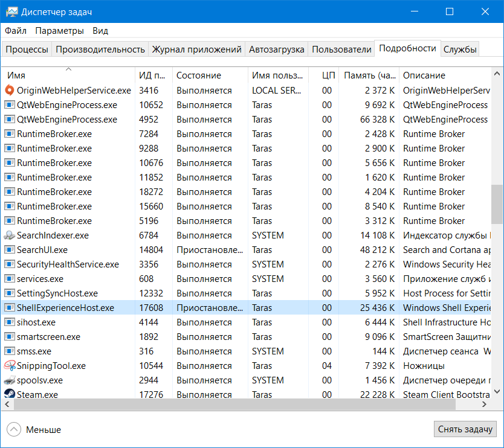504x448 pixels.
Task: Click the icon of RuntimeBroker.exe PID 10676
Action: (9, 162)
